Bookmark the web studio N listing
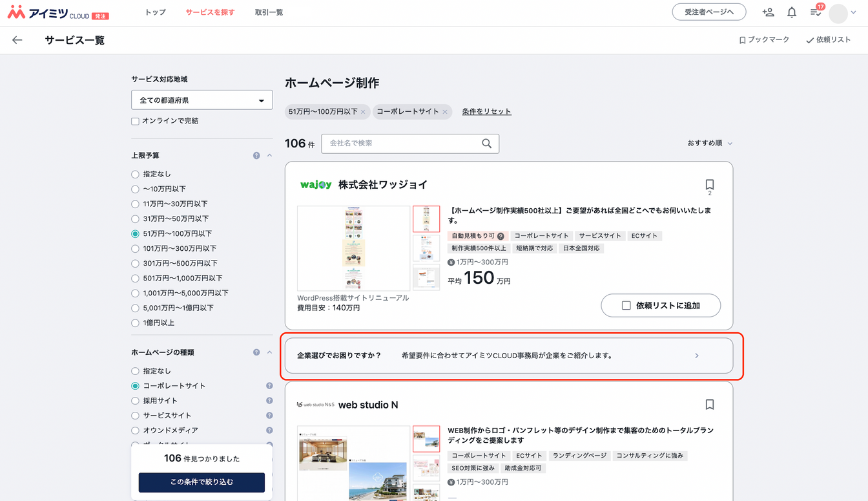 709,405
